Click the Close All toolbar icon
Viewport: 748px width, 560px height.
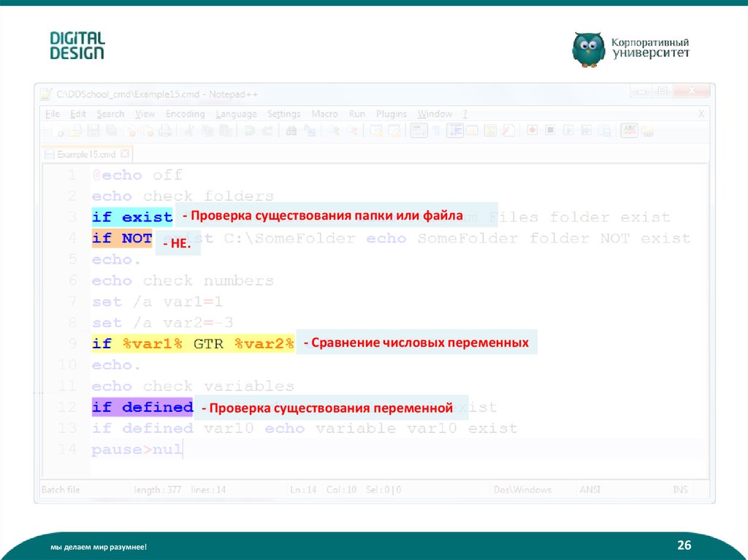tap(148, 131)
